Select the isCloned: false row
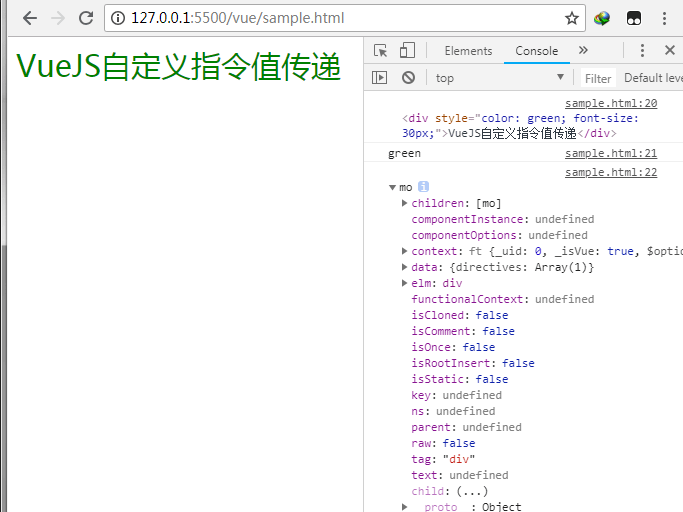This screenshot has width=683, height=512. click(460, 315)
